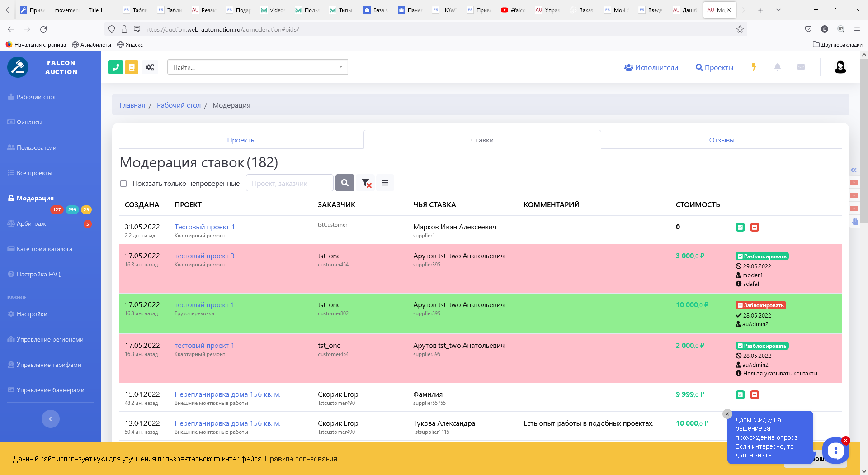This screenshot has height=475, width=868.
Task: Open the gears settings icon in toolbar
Action: (x=150, y=67)
